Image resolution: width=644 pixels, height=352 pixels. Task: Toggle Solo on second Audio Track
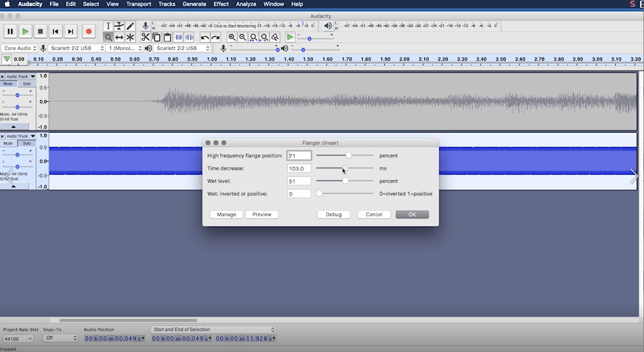tap(27, 143)
